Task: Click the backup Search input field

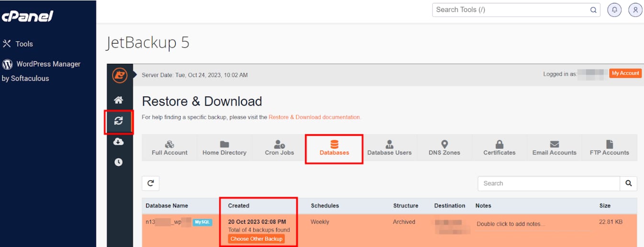Action: tap(549, 183)
